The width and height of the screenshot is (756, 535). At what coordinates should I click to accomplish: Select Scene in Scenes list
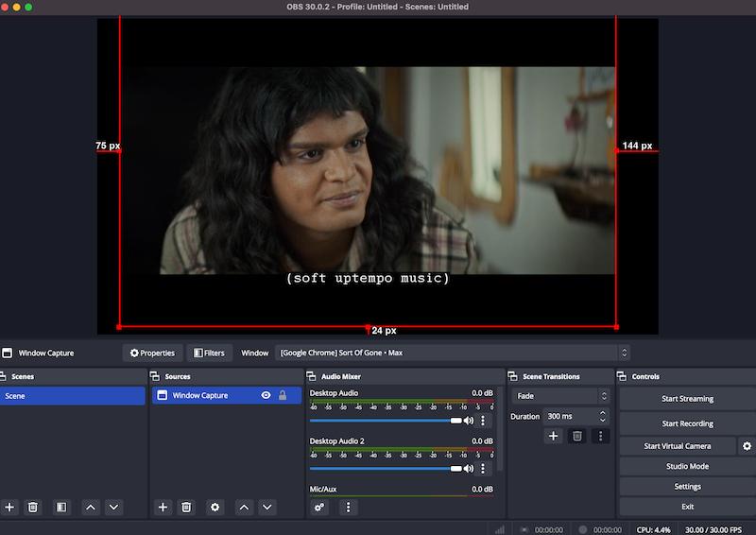pyautogui.click(x=73, y=396)
